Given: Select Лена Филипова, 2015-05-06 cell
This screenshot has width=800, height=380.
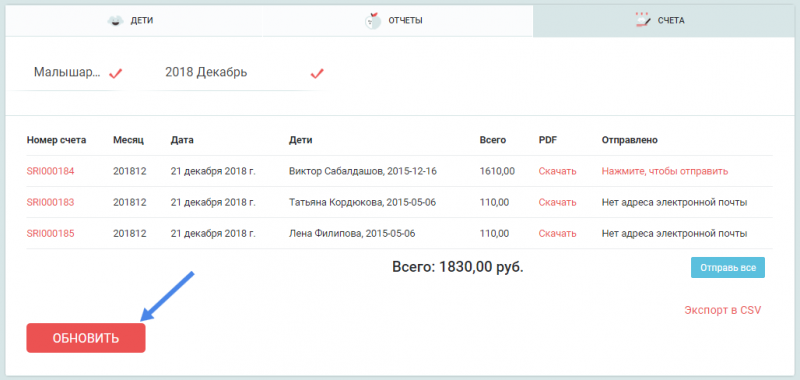Looking at the screenshot, I should click(352, 234).
